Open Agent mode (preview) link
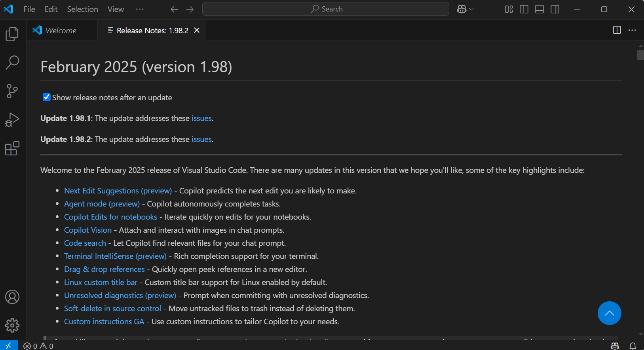 102,204
